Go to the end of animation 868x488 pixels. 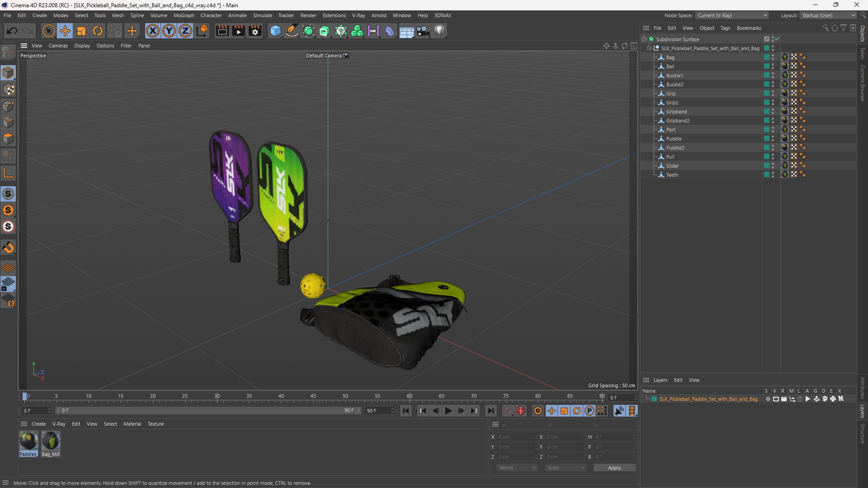491,411
